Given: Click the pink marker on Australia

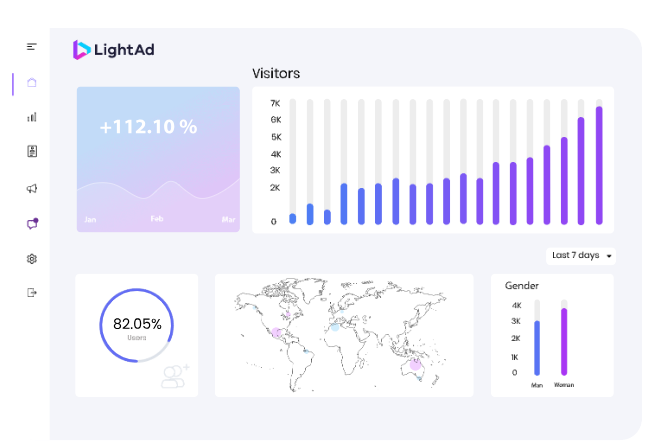Looking at the screenshot, I should pyautogui.click(x=416, y=365).
